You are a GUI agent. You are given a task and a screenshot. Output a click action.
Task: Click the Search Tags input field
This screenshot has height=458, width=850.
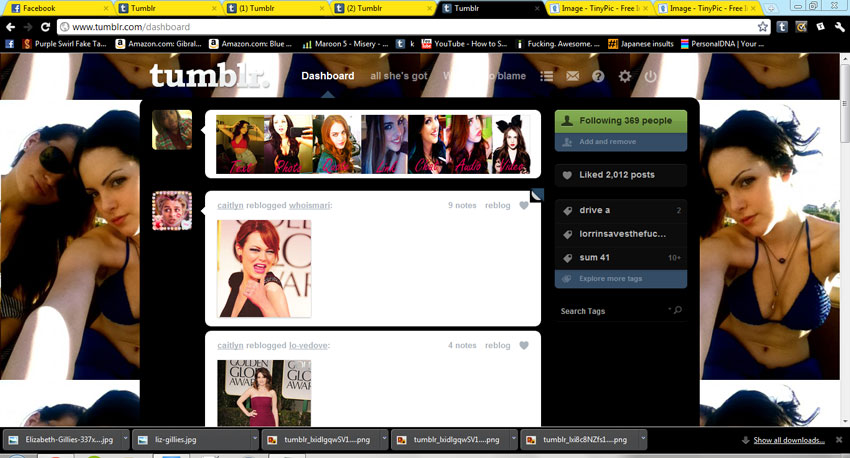pyautogui.click(x=621, y=311)
